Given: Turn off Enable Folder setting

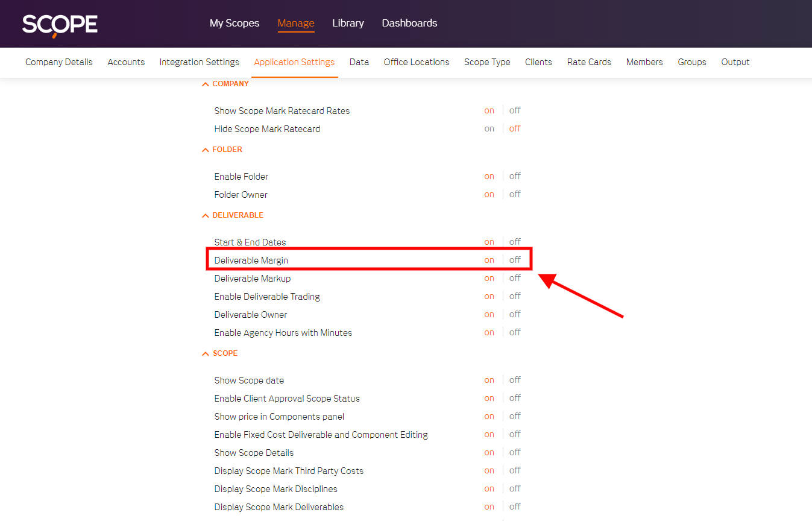Looking at the screenshot, I should coord(515,176).
